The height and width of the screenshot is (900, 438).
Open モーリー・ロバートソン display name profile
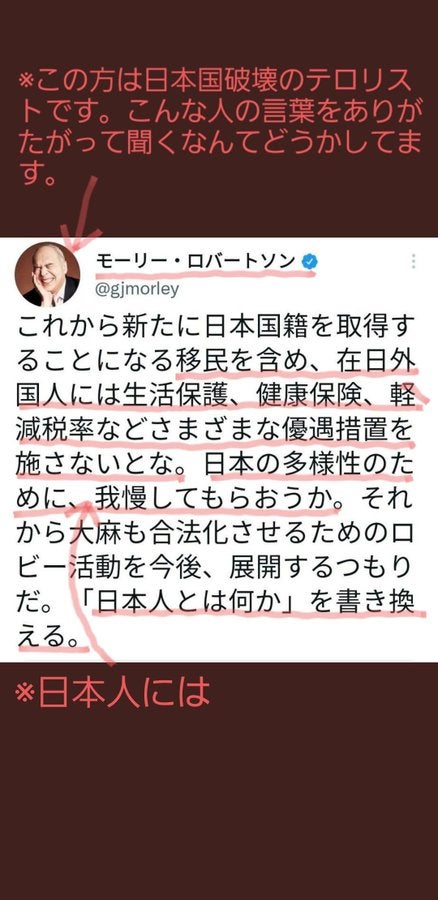196,262
